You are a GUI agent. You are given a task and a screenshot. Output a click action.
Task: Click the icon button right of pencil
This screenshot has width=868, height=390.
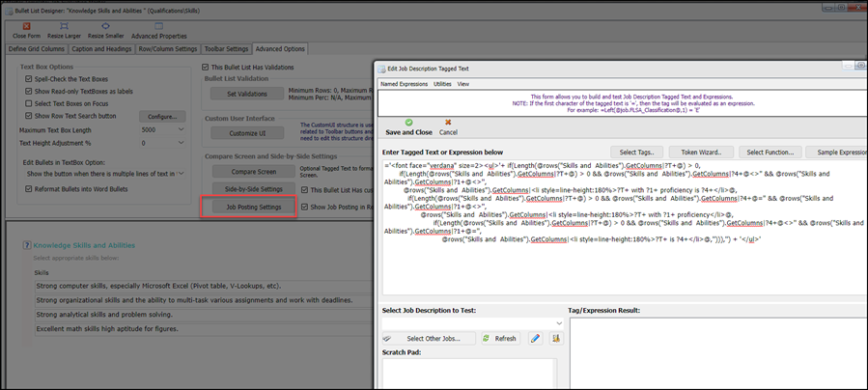point(556,338)
